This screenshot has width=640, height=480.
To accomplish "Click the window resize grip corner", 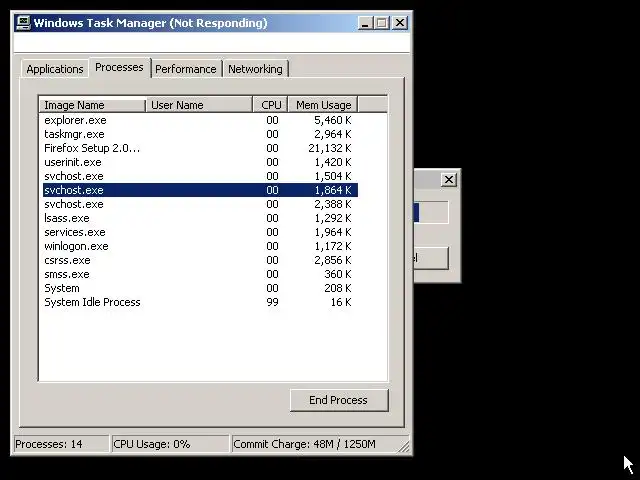I will click(x=404, y=447).
